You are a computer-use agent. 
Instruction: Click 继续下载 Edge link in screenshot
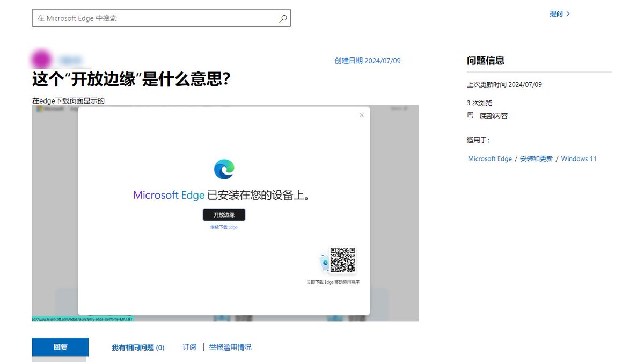click(224, 227)
